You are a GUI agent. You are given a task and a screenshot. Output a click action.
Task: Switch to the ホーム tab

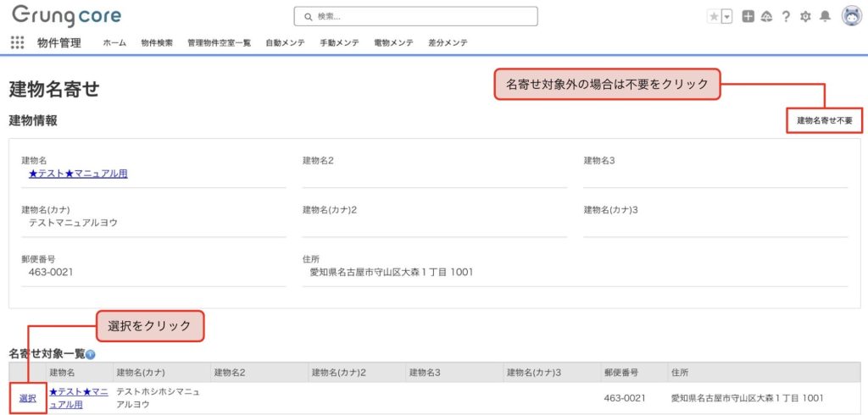[x=114, y=42]
